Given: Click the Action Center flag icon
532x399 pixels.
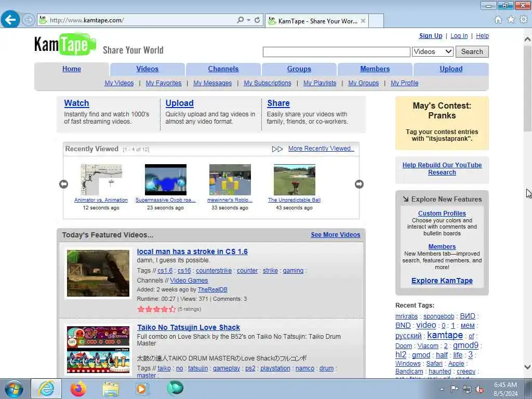Looking at the screenshot, I should 454,389.
